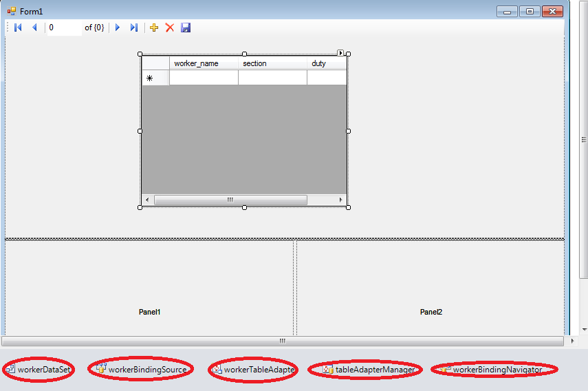Click the Move First navigator icon

point(18,28)
